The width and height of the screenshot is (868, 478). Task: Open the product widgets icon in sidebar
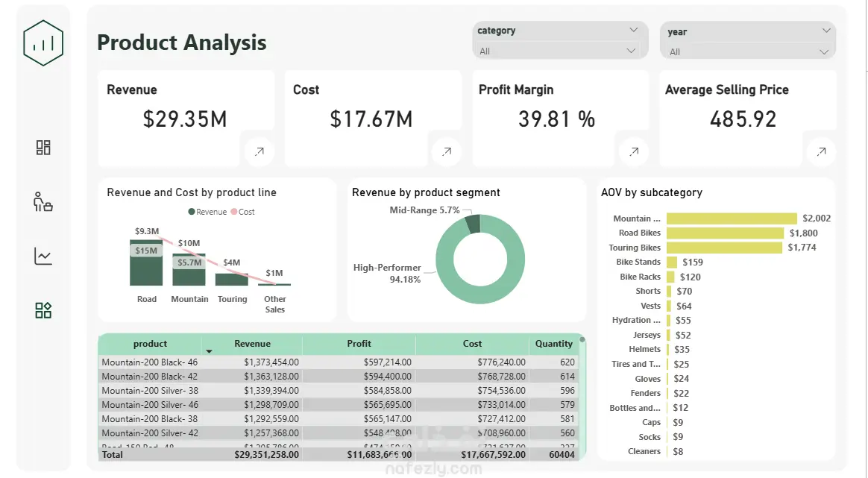(43, 310)
